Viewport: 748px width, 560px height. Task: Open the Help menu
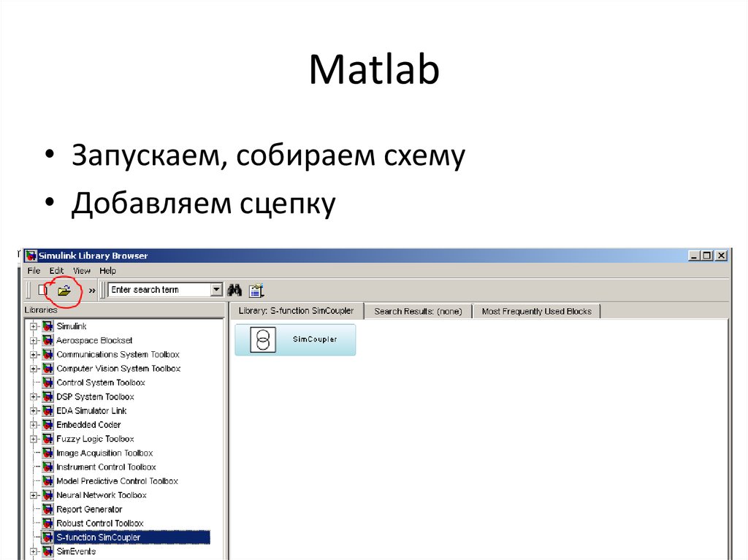point(107,270)
